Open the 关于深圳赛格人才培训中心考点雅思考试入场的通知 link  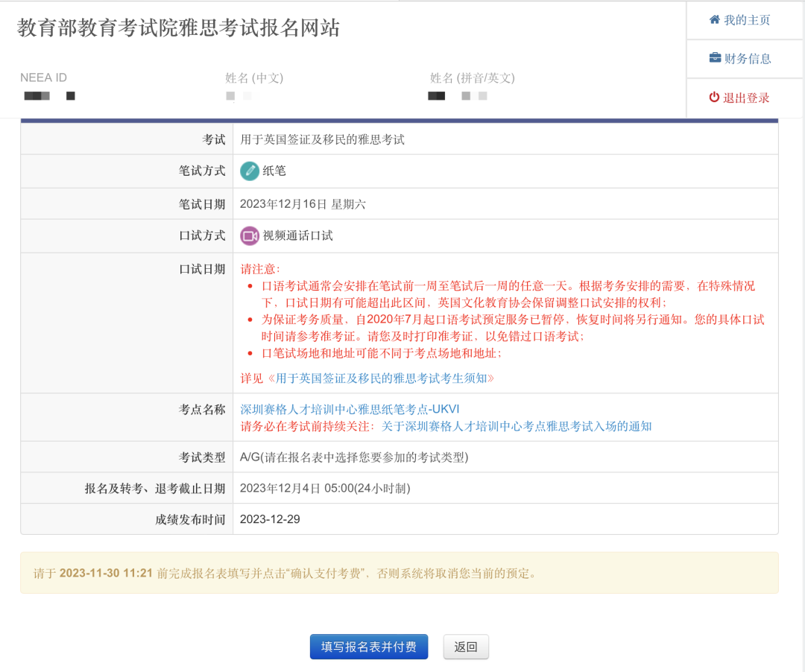pyautogui.click(x=517, y=426)
